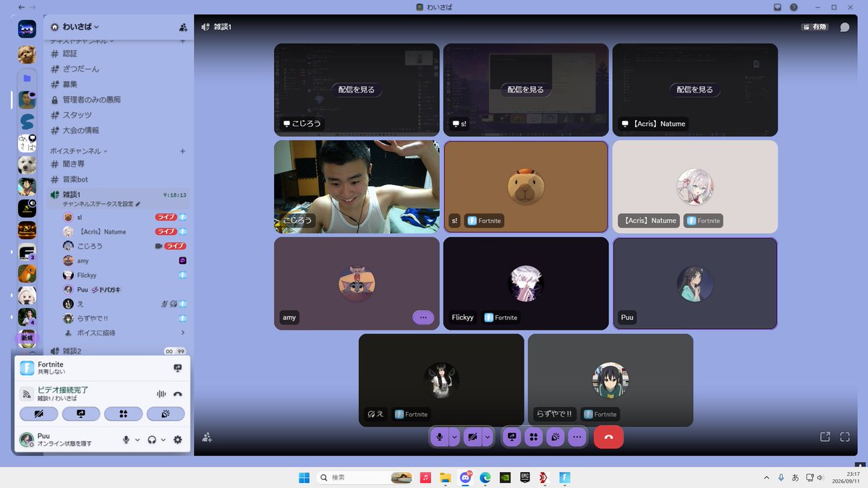
Task: Open mic options arrow in call control bar
Action: [x=454, y=437]
